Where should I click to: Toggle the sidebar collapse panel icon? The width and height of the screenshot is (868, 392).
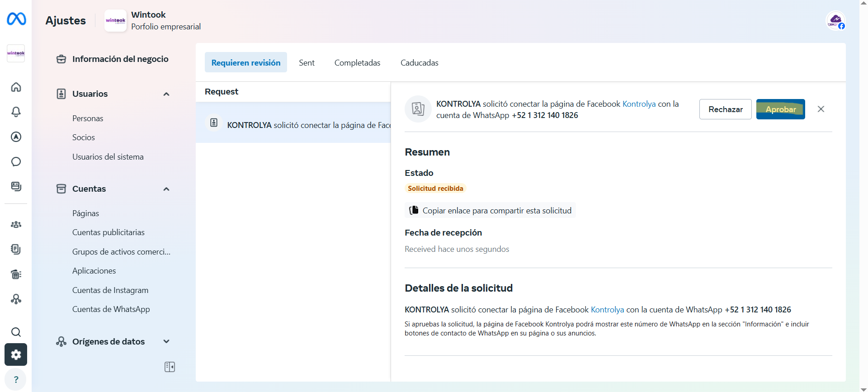(170, 367)
